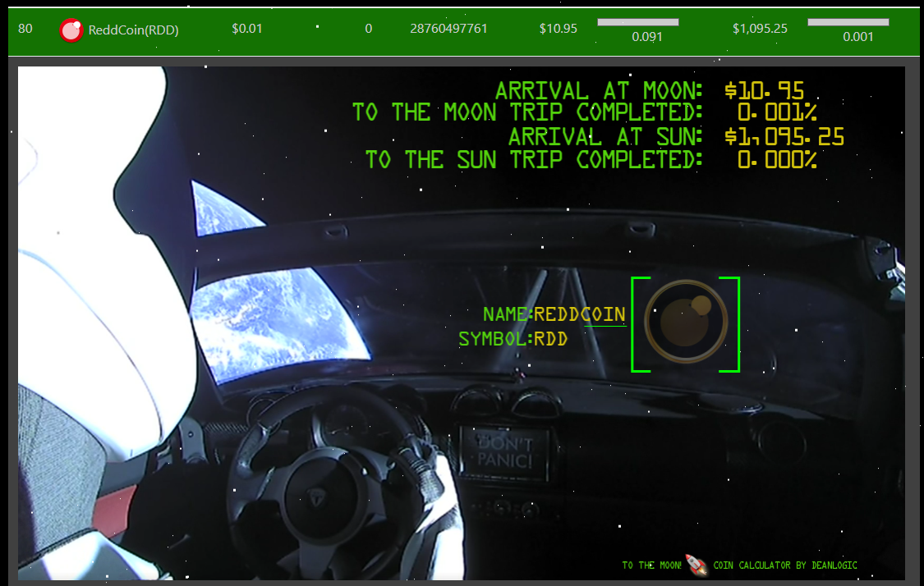Click the 0 value in row
Screen dimensions: 924x586
tap(368, 28)
